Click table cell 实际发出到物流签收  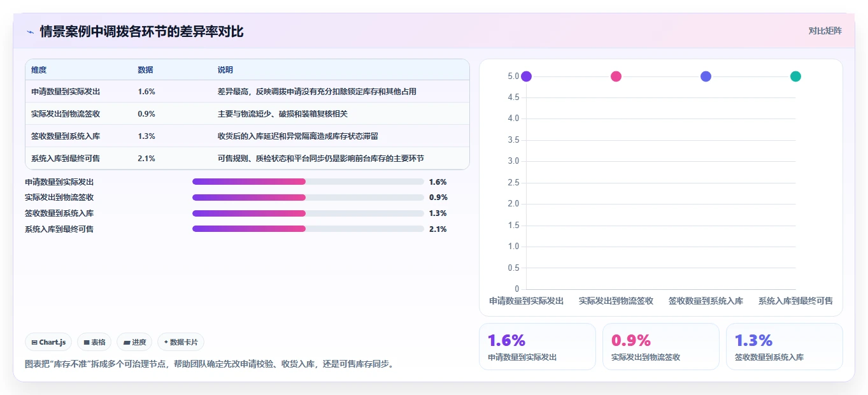[66, 114]
